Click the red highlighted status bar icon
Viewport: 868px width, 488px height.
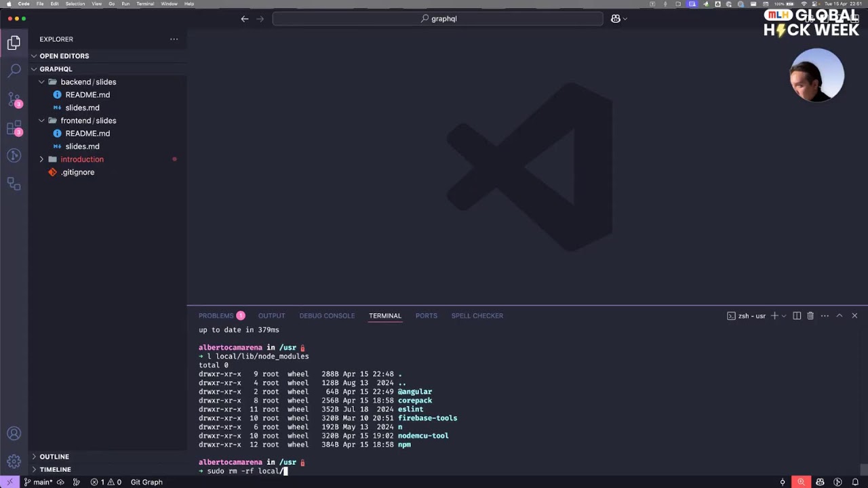click(x=801, y=482)
